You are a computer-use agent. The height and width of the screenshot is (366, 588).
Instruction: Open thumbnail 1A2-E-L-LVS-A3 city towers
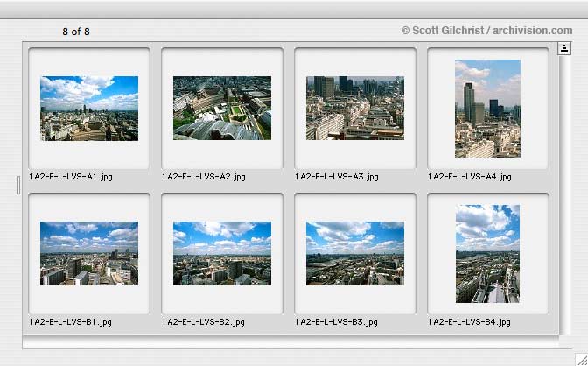(355, 108)
